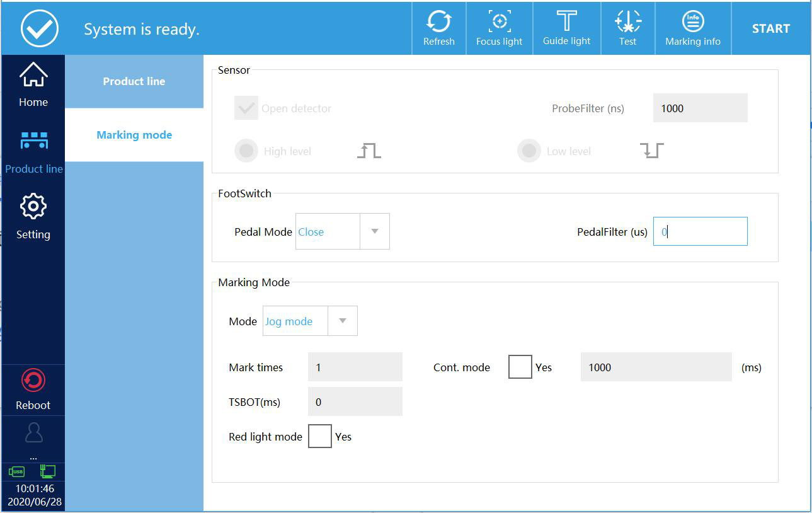812x513 pixels.
Task: Open the Setting gear page
Action: pos(33,217)
